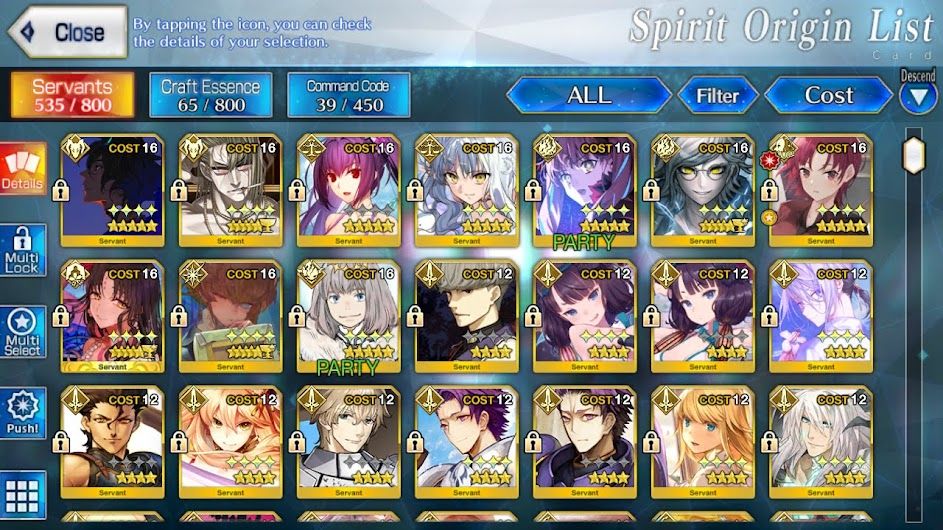Click the vertical scrollbar handle

click(x=914, y=155)
